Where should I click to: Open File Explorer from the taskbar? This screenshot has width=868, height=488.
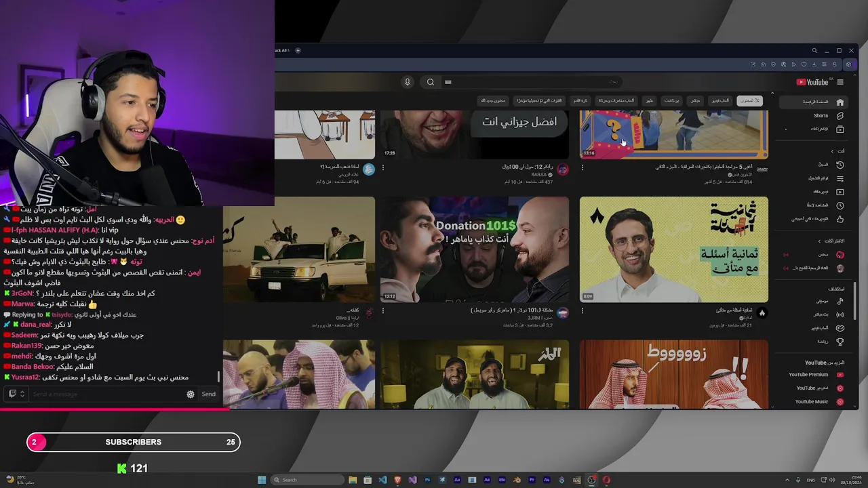pos(353,480)
